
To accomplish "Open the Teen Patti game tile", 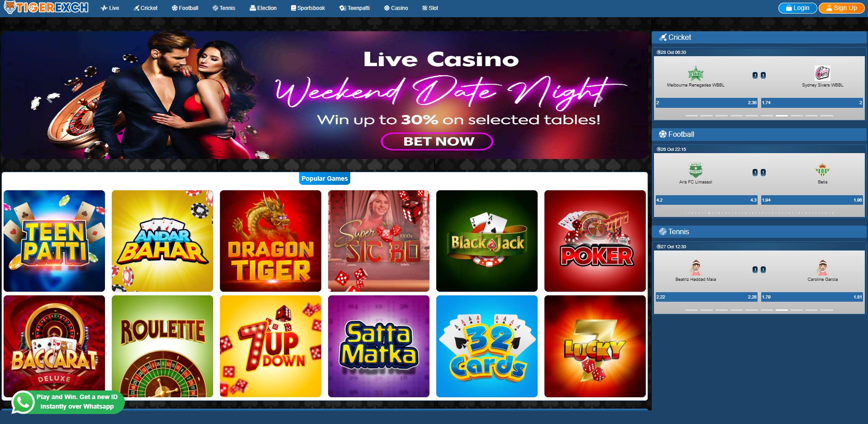I will [x=54, y=241].
